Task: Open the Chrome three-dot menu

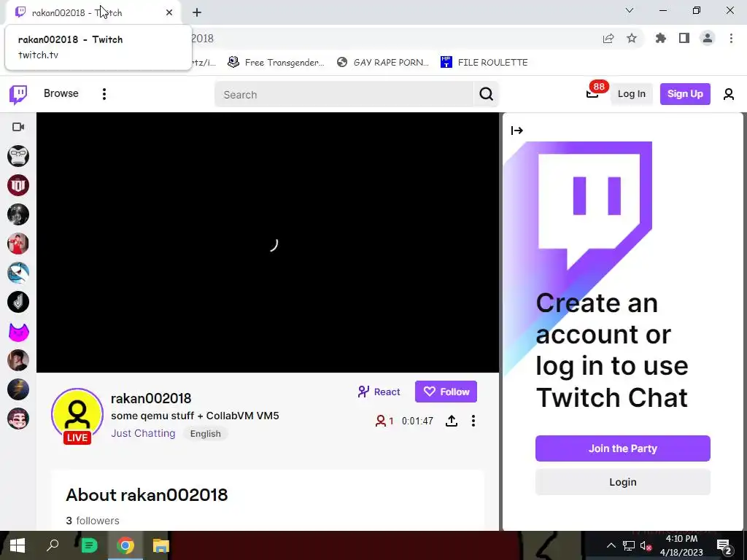Action: tap(731, 38)
